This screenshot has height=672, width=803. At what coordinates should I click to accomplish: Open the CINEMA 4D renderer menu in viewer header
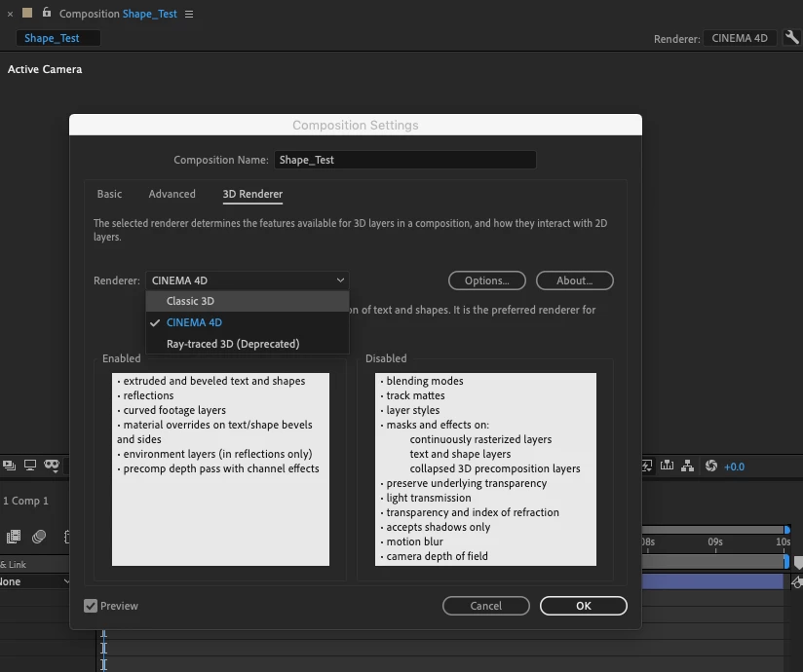pos(740,38)
